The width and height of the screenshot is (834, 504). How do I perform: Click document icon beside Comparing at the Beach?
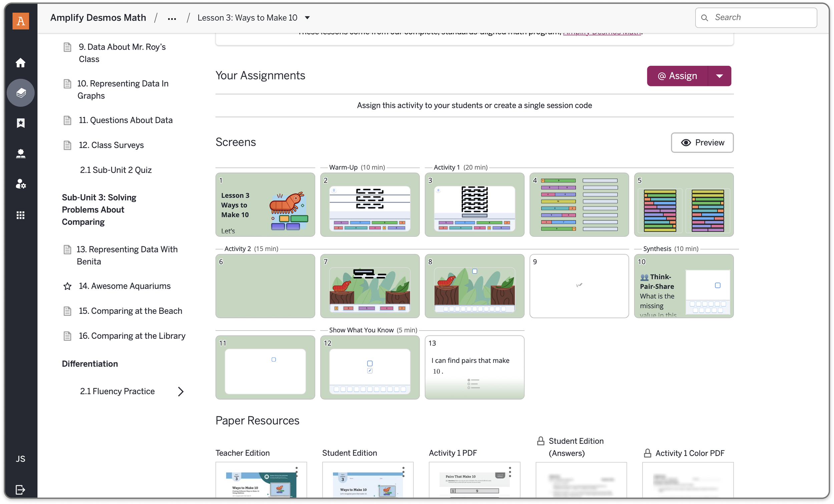pyautogui.click(x=67, y=311)
